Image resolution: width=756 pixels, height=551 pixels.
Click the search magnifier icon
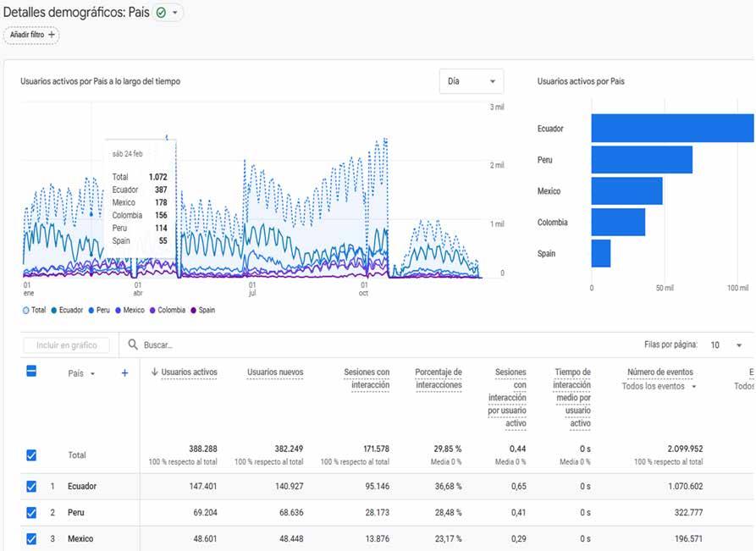[133, 344]
